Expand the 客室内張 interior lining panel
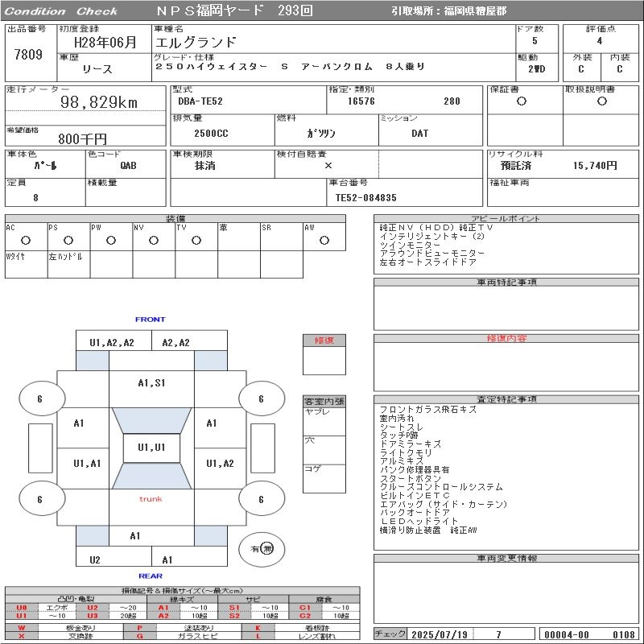The width and height of the screenshot is (644, 644). pos(324,401)
